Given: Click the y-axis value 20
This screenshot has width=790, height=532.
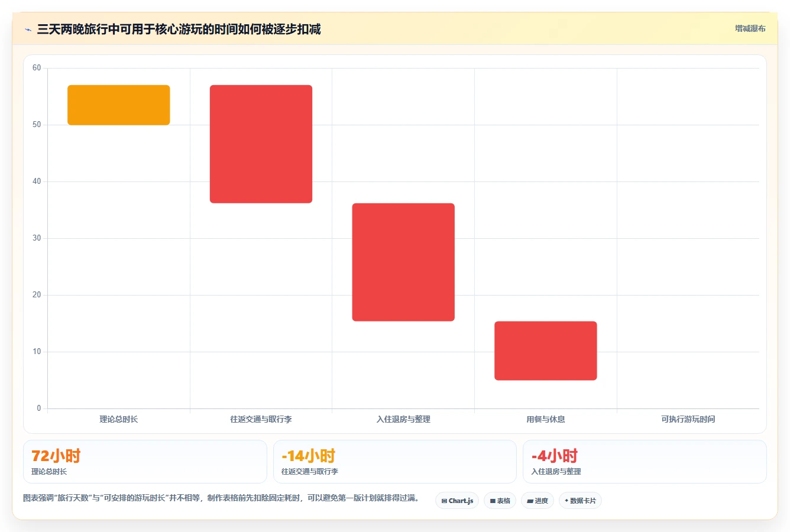Looking at the screenshot, I should coord(37,295).
